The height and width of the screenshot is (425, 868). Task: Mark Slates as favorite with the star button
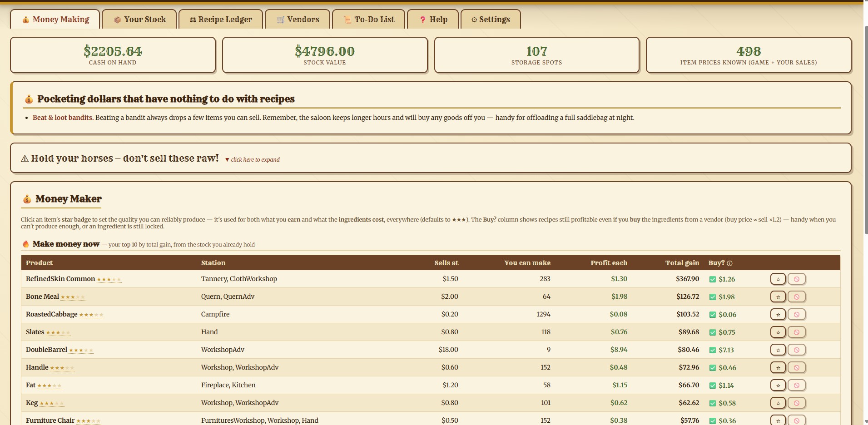pos(778,332)
